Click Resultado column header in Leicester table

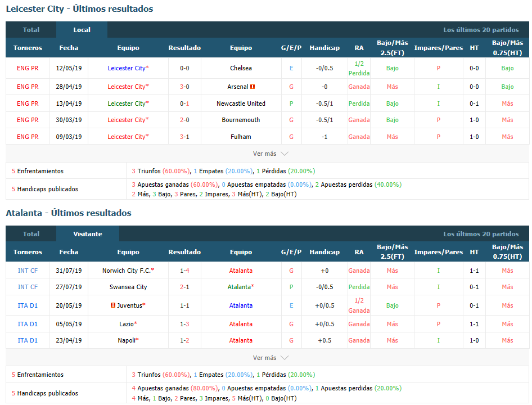click(x=184, y=48)
